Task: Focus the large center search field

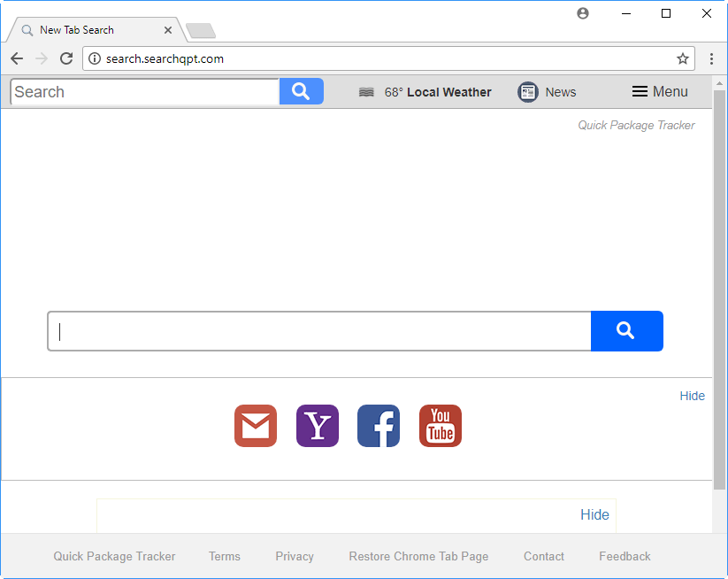Action: 319,331
